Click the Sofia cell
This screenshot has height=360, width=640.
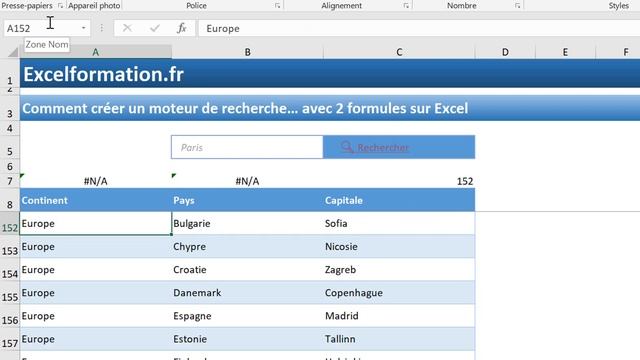point(399,223)
